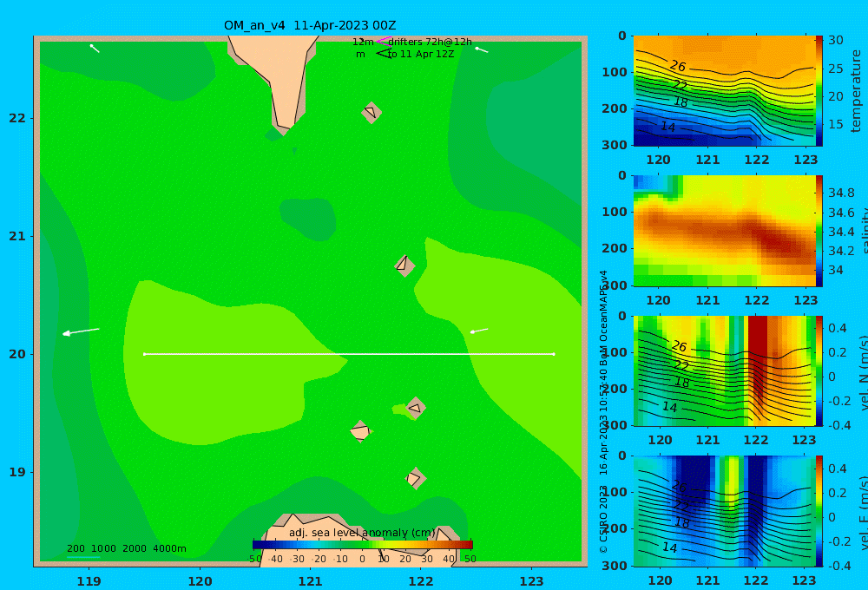Click the white arrow in the map's top-right corner
The image size is (868, 590).
(481, 49)
